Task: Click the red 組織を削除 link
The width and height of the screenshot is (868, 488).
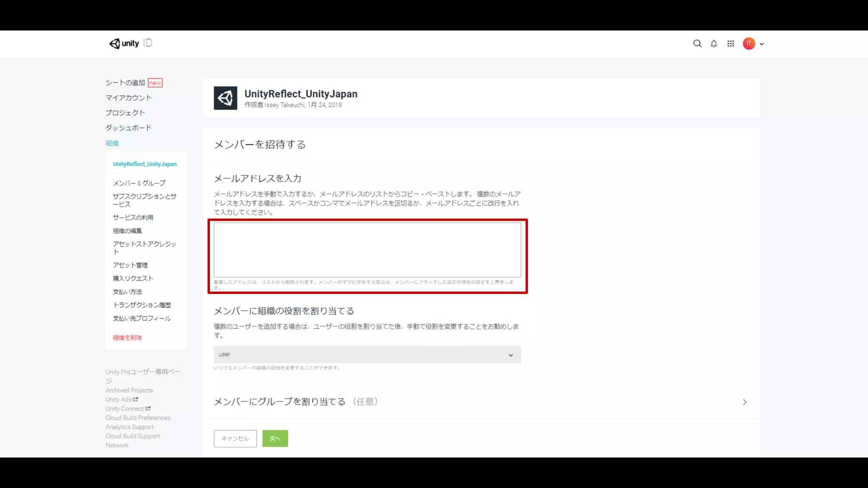Action: pyautogui.click(x=127, y=338)
